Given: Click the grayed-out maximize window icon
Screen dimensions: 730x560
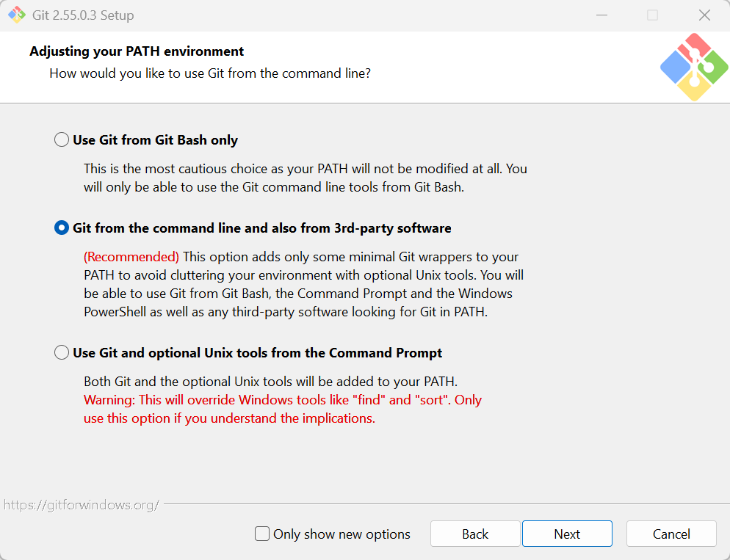Looking at the screenshot, I should 653,15.
